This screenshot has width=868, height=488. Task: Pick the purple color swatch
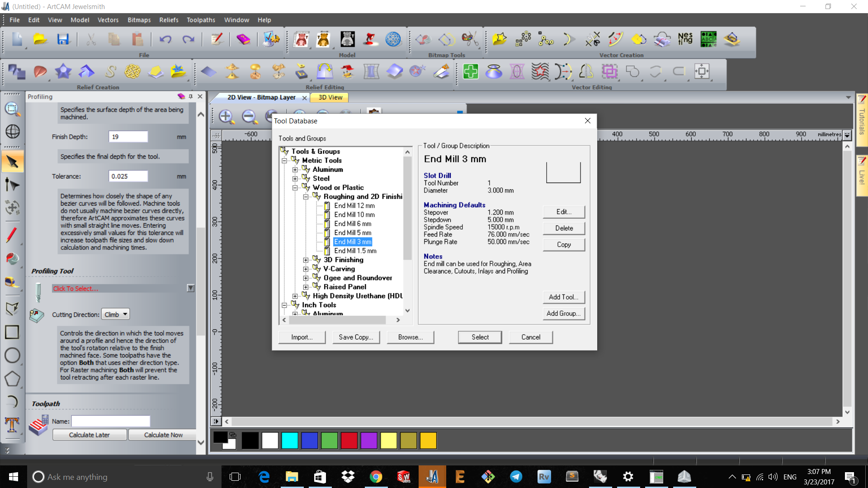(369, 440)
